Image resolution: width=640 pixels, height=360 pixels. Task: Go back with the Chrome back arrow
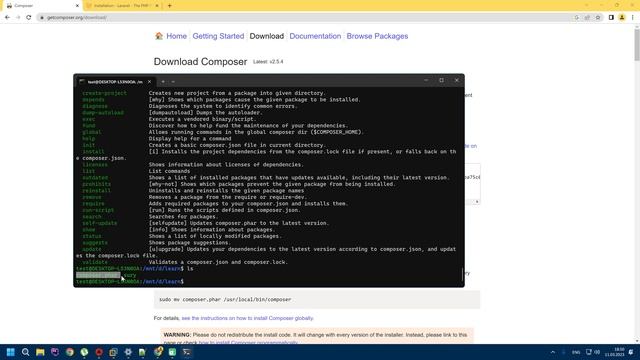coord(7,18)
